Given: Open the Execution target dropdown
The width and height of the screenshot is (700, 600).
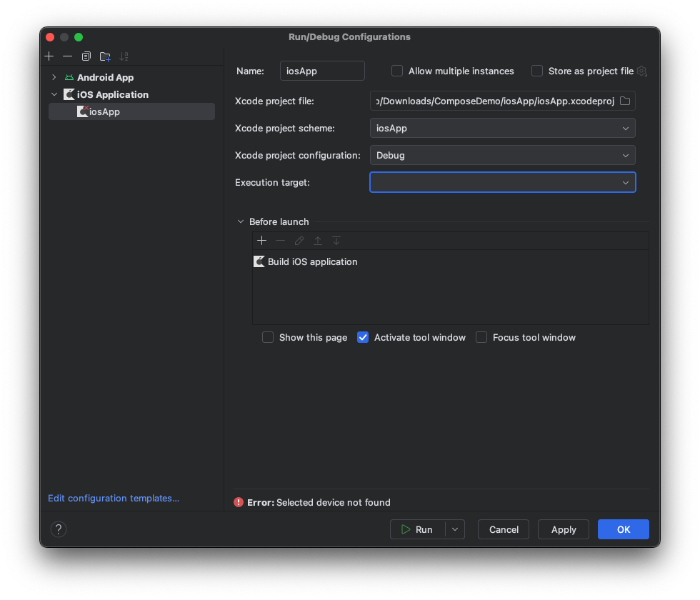Looking at the screenshot, I should click(x=502, y=182).
